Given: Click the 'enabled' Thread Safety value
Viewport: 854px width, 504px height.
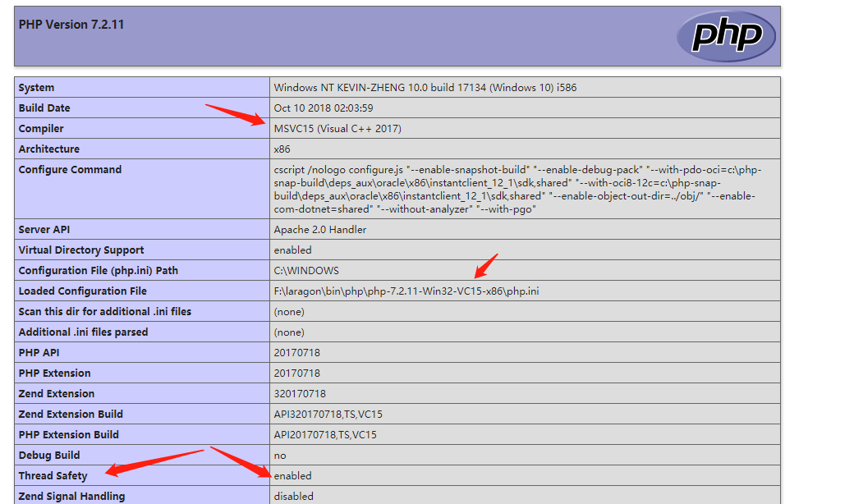Looking at the screenshot, I should tap(293, 476).
